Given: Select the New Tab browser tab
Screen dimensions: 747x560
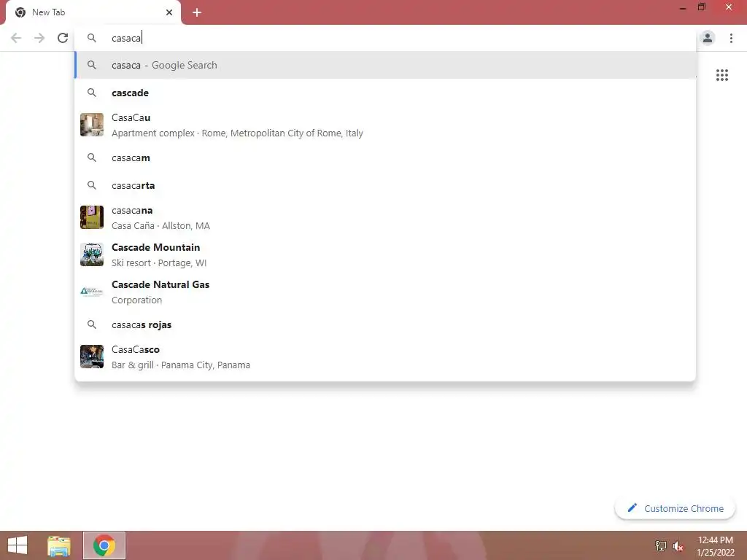Looking at the screenshot, I should pyautogui.click(x=93, y=12).
